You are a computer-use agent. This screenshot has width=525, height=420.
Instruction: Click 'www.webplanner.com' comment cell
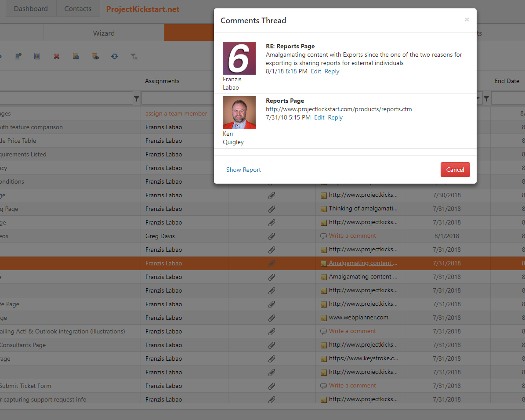358,318
